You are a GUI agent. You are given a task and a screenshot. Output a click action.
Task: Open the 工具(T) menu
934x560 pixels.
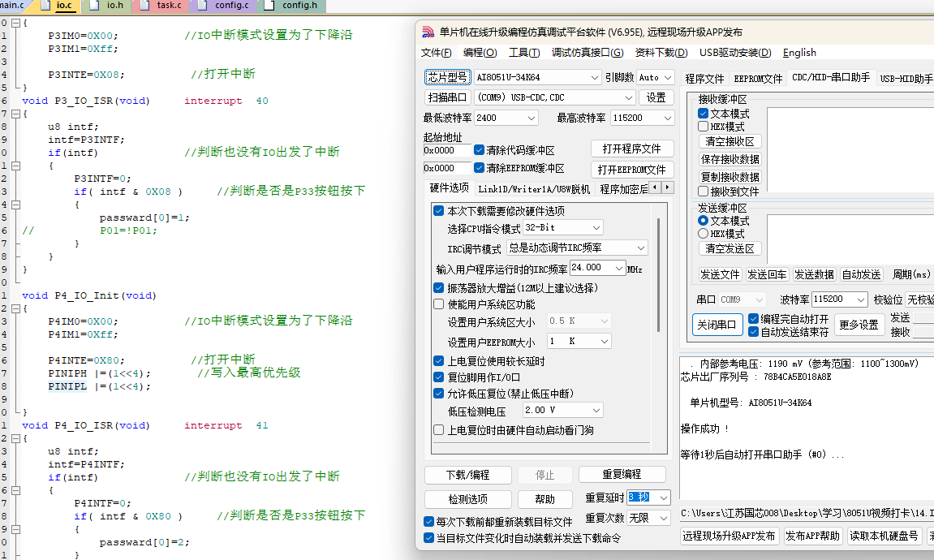[524, 53]
